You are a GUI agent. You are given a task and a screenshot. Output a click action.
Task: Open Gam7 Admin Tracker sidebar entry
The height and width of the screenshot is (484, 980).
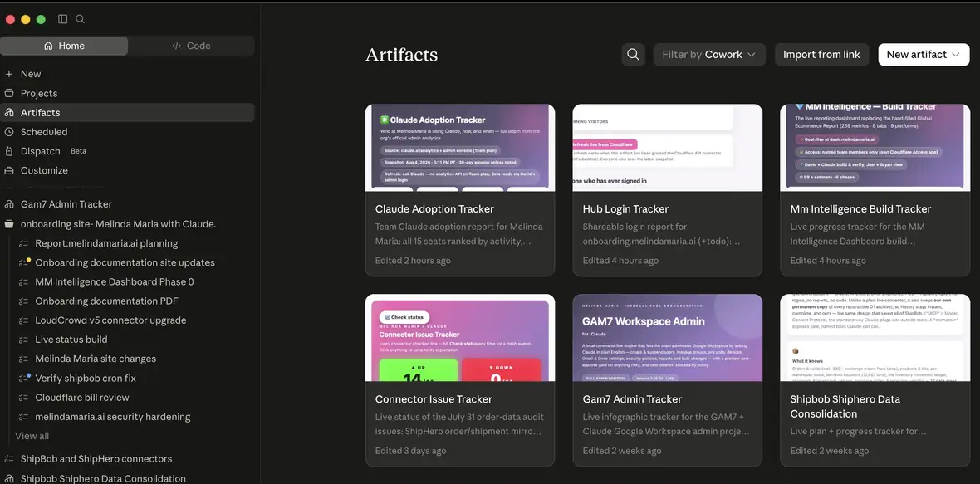coord(128,204)
